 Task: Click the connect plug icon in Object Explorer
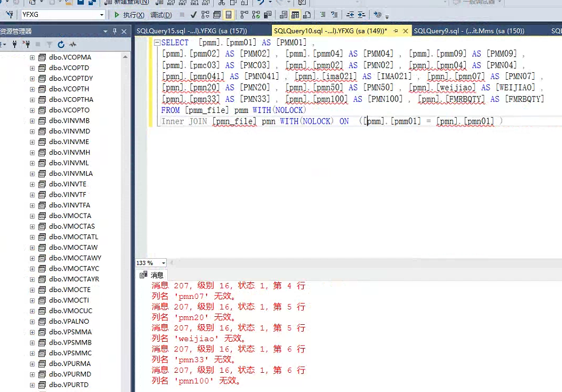pos(15,44)
